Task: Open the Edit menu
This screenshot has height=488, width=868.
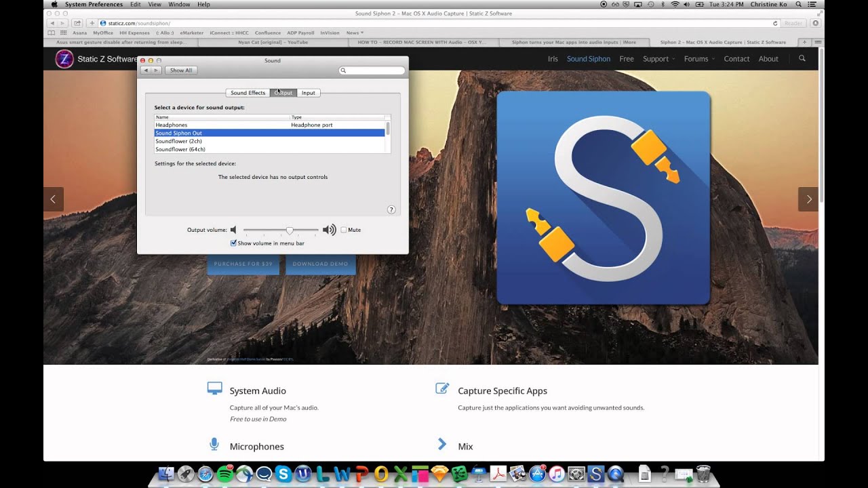Action: tap(136, 4)
